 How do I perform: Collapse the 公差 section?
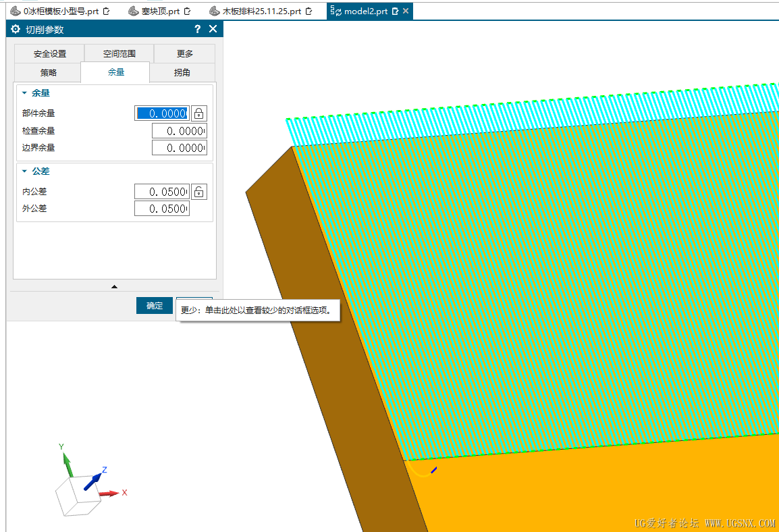(x=24, y=171)
